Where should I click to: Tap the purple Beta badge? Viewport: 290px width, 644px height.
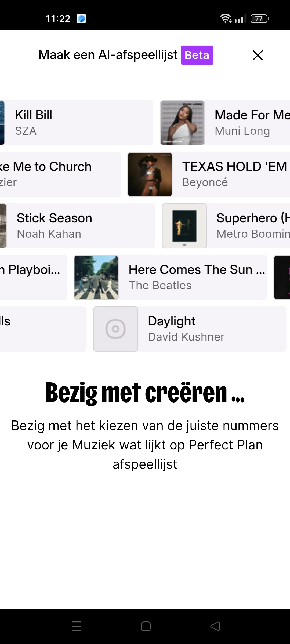[197, 55]
